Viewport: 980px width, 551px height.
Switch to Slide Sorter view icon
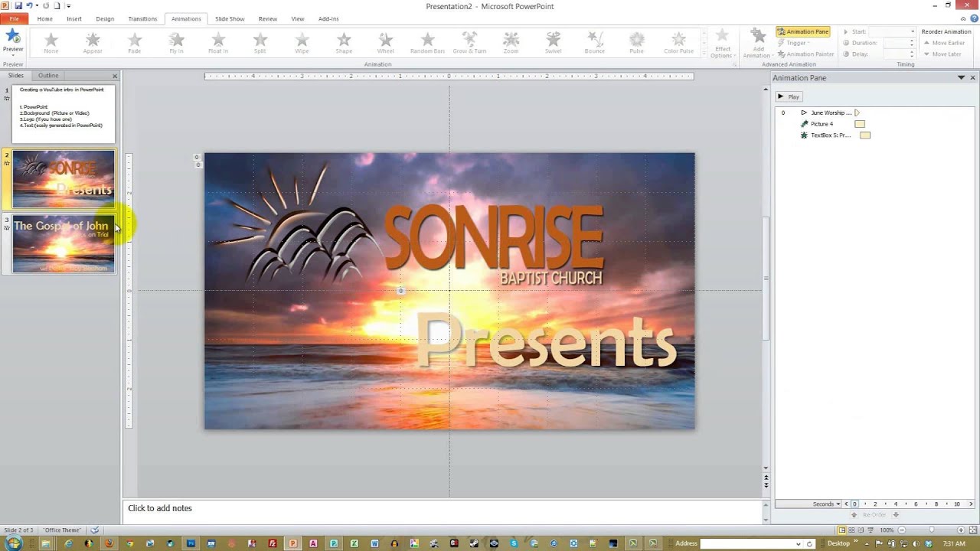[852, 530]
